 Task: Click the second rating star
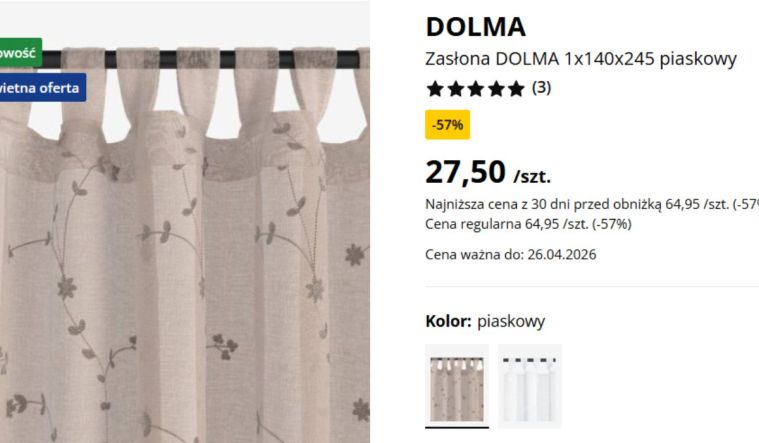tap(455, 89)
